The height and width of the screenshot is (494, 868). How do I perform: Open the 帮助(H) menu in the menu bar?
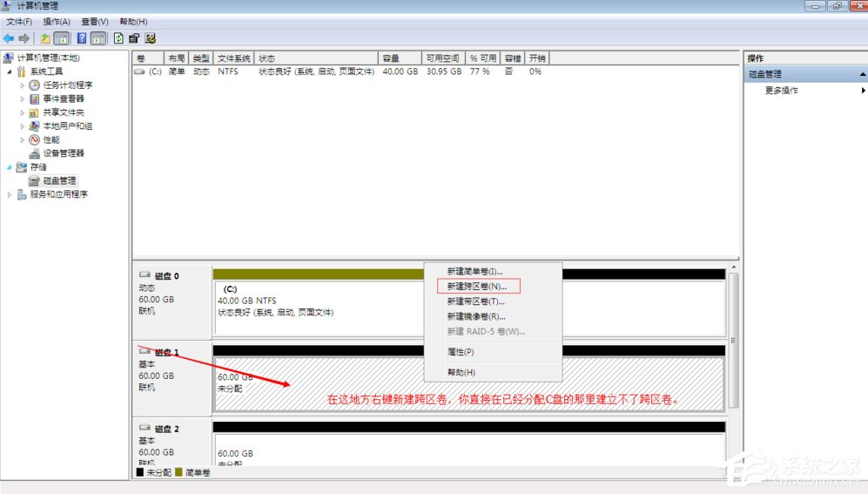click(x=133, y=22)
